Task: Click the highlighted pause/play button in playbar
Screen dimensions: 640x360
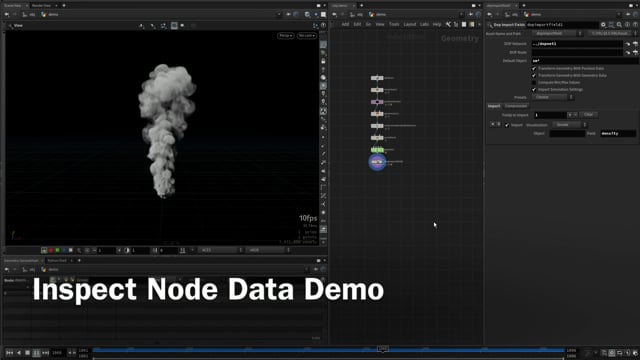Action: click(36, 353)
